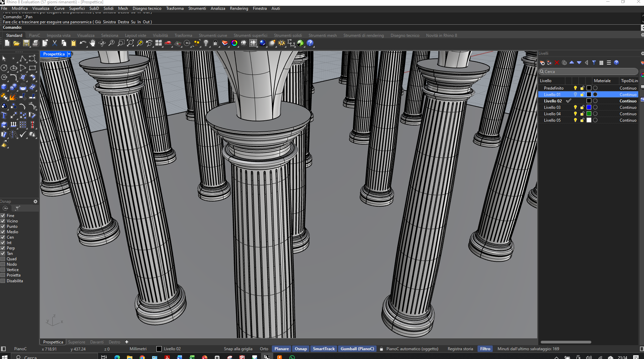Check the Proietta osnap option
The width and height of the screenshot is (644, 359).
(3, 275)
